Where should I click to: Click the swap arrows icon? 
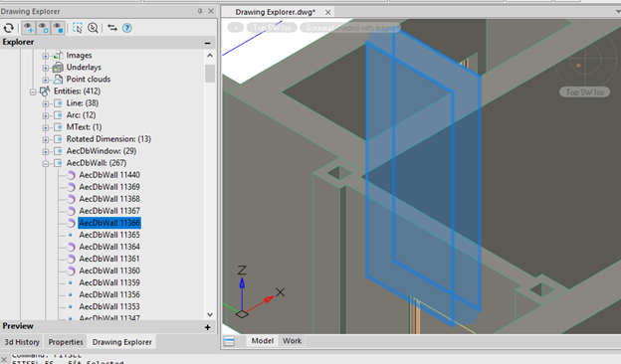112,28
